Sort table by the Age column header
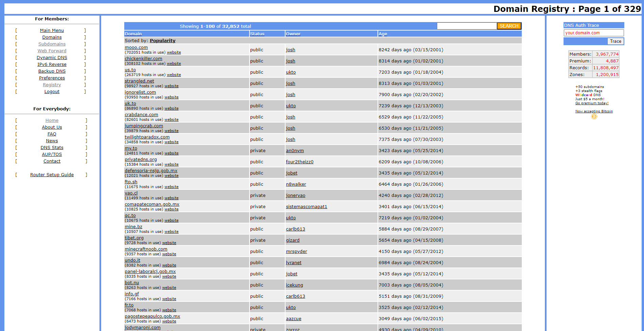This screenshot has height=331, width=644. (x=383, y=34)
